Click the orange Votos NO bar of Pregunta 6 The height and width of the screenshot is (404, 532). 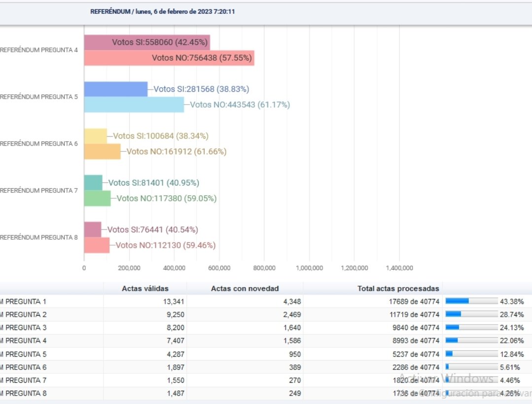coord(102,151)
